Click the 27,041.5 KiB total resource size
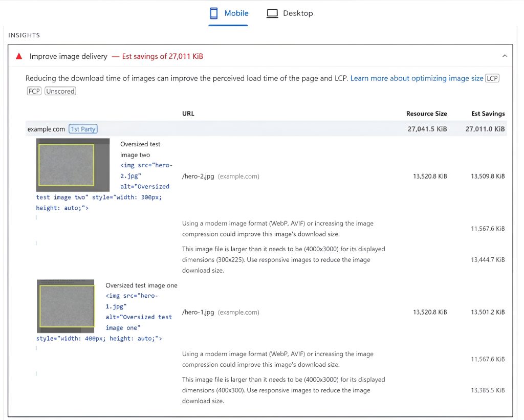This screenshot has height=420, width=524. pos(427,129)
